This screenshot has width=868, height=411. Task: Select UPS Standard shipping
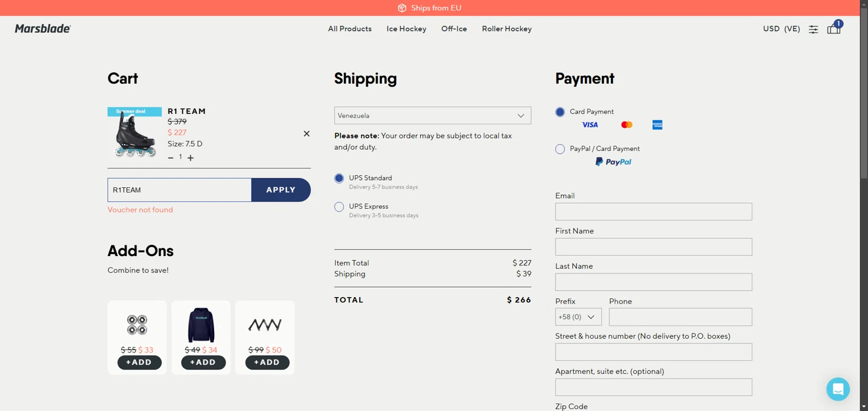[339, 179]
